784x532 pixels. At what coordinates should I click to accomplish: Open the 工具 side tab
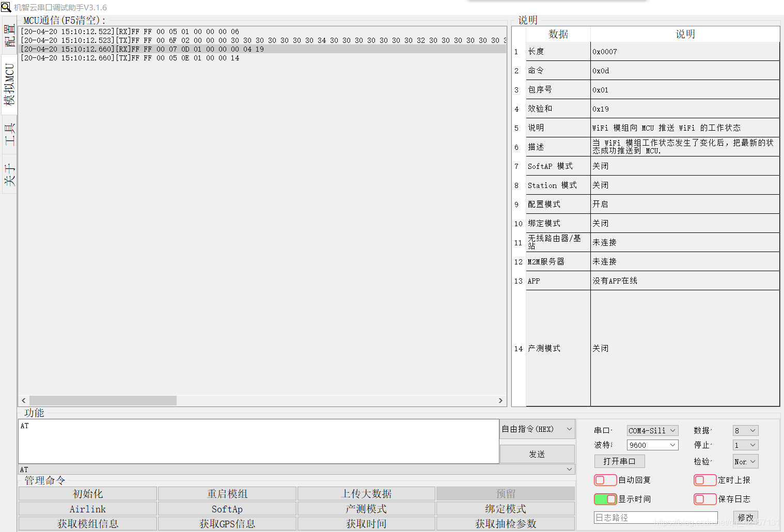9,134
